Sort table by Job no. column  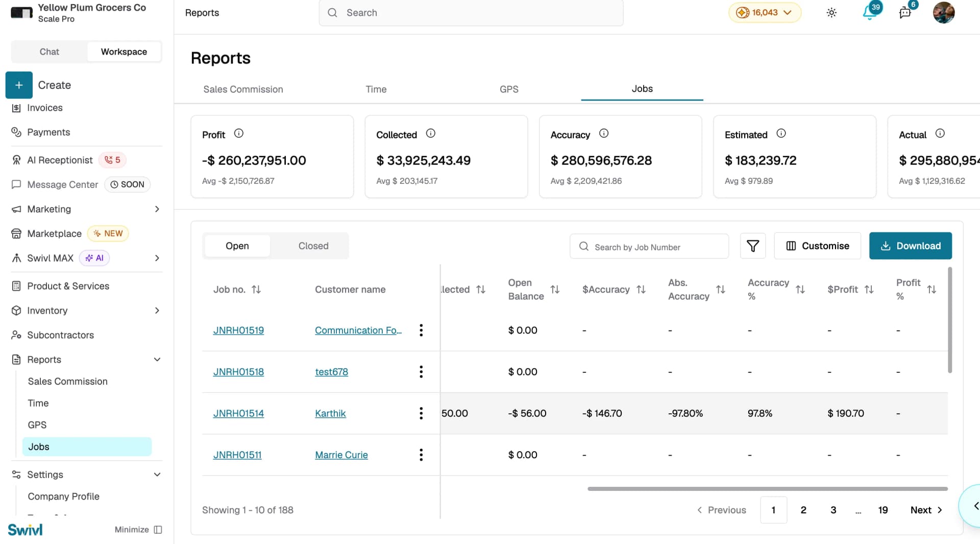[x=256, y=289]
